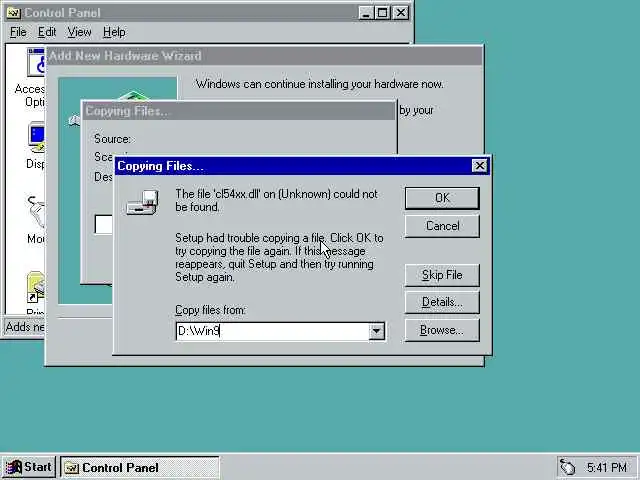Screen dimensions: 640x480
Task: Choose Skip File in the dialog
Action: (x=442, y=275)
